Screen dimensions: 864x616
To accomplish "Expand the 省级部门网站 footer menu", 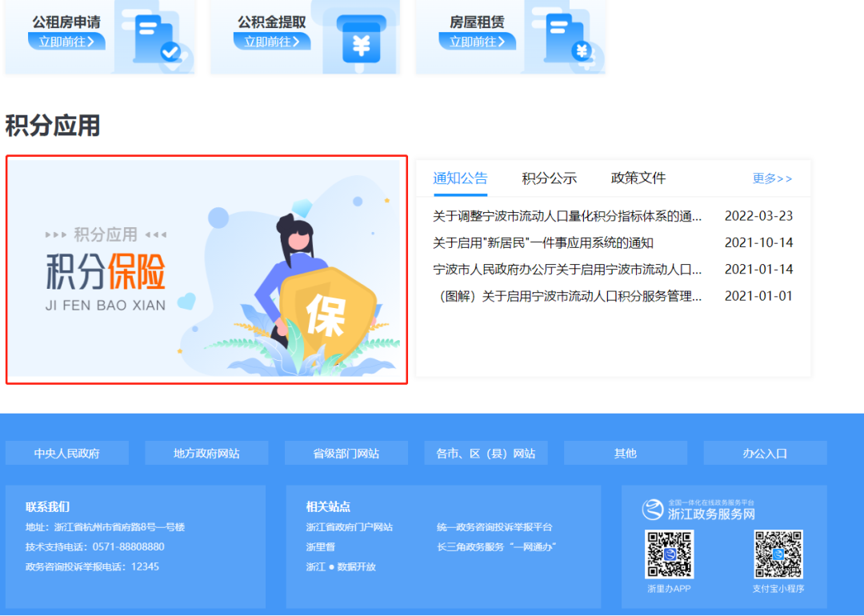I will click(x=346, y=453).
